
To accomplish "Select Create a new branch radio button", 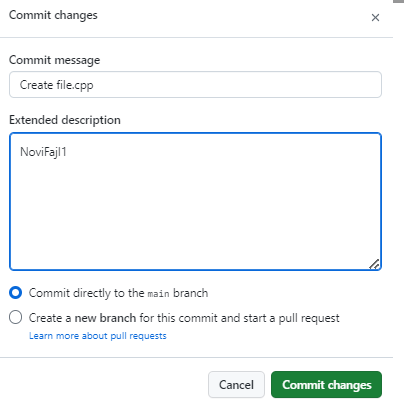I will click(x=16, y=317).
